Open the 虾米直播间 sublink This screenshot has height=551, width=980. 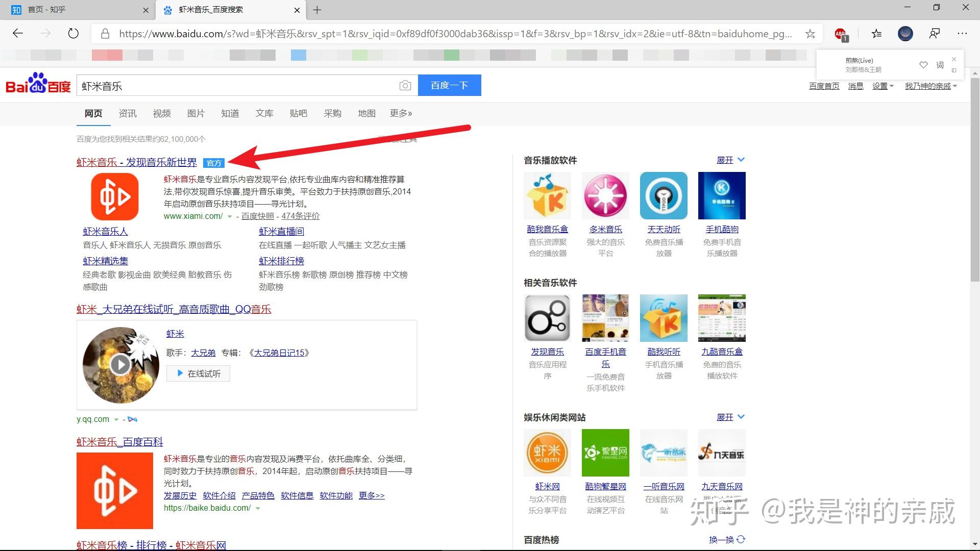282,232
